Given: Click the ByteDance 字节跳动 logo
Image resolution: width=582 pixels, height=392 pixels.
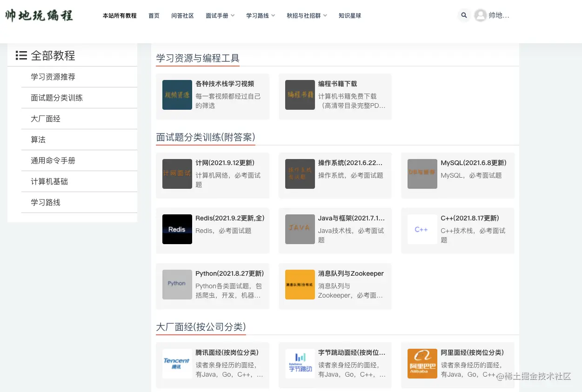Looking at the screenshot, I should [x=300, y=364].
